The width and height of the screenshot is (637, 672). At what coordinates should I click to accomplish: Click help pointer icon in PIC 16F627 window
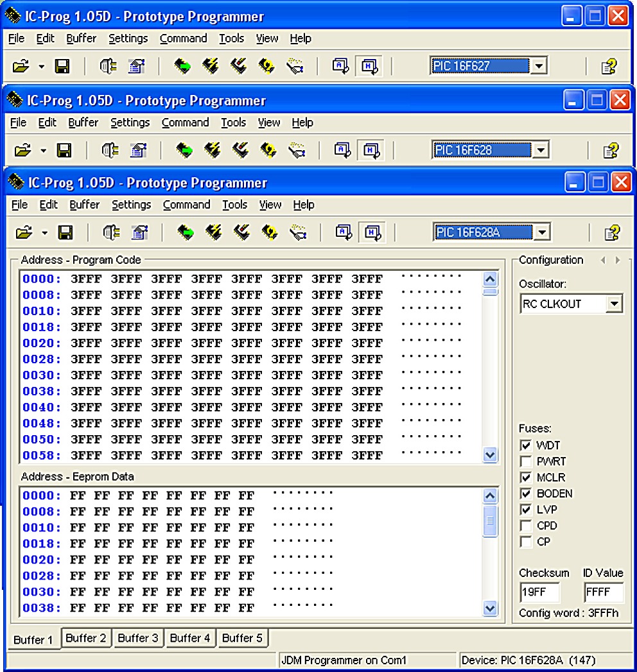click(609, 66)
